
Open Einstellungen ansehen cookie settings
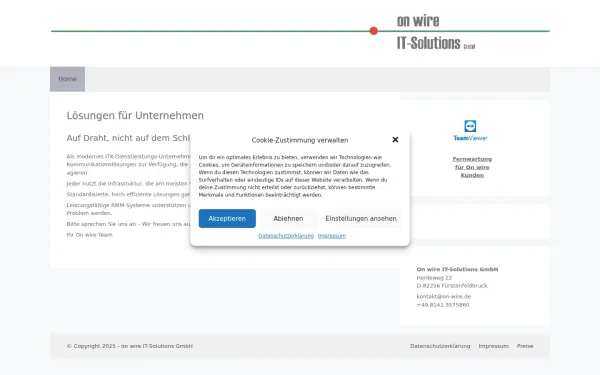361,218
